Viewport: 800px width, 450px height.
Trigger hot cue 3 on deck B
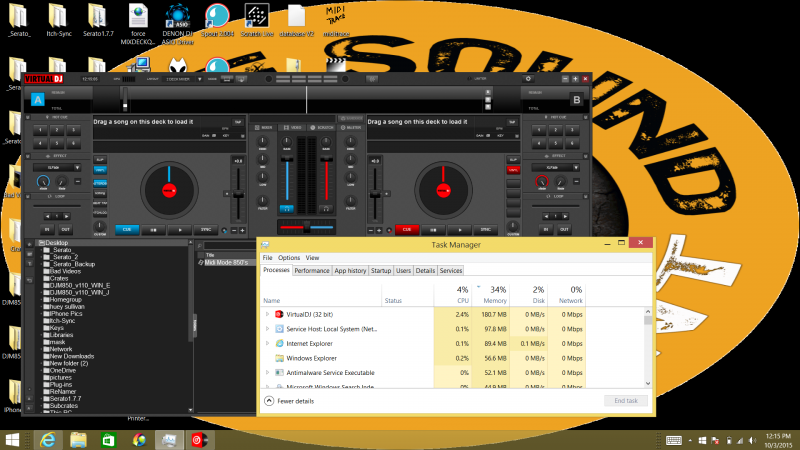[572, 130]
